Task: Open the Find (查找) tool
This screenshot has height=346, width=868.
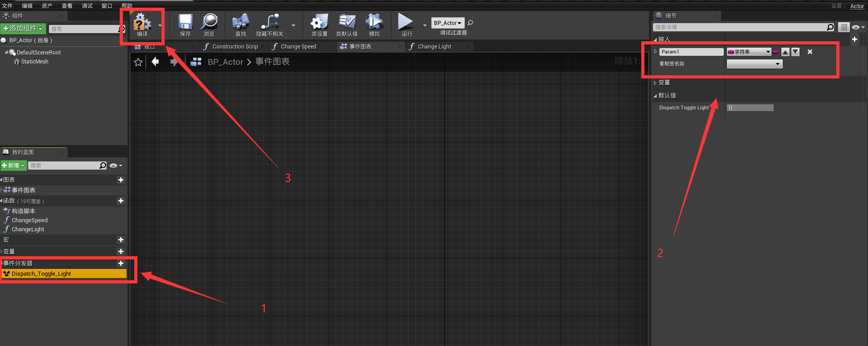Action: click(x=240, y=23)
